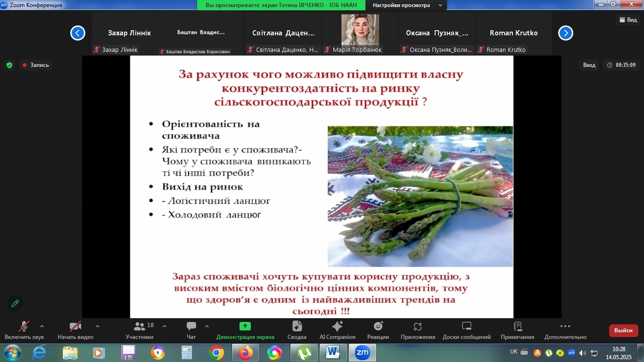Switch to uTorrent in taskbar
The image size is (644, 362).
click(304, 353)
